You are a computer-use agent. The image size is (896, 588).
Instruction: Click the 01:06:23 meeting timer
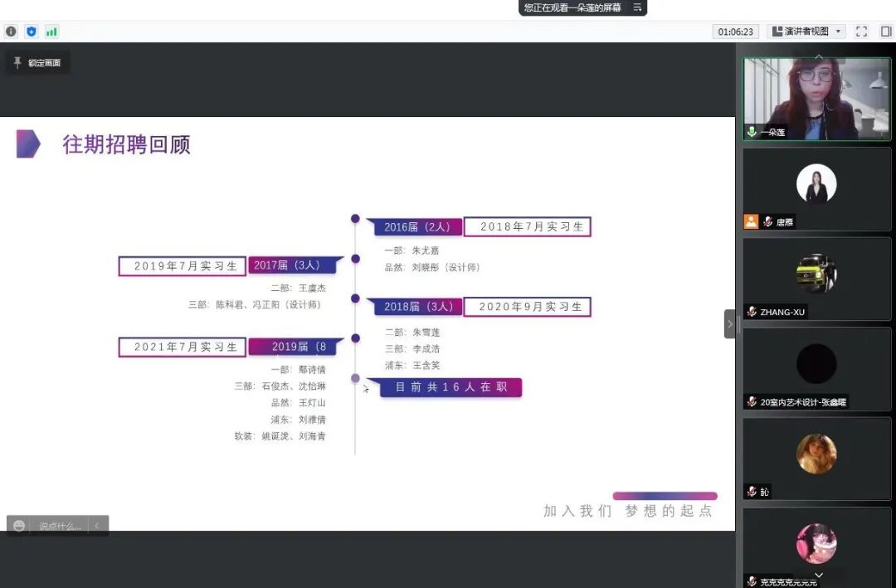click(736, 31)
